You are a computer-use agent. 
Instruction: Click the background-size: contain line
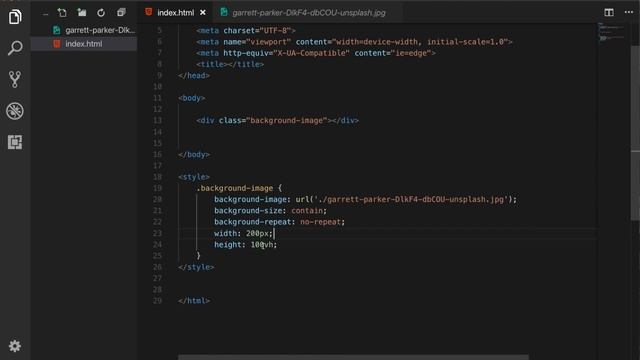click(270, 211)
